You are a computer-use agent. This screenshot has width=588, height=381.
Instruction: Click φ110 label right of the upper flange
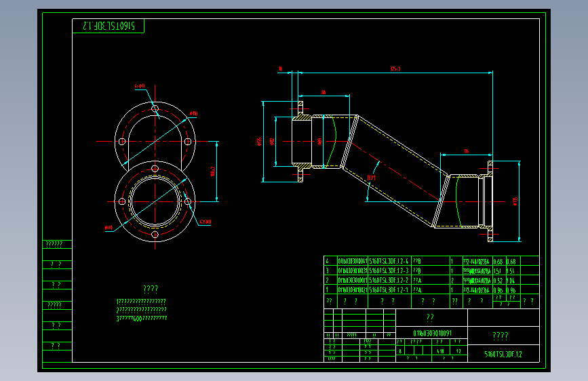click(193, 114)
